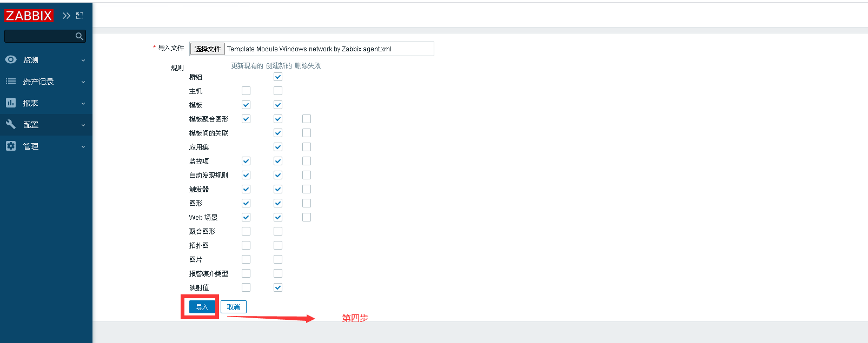The width and height of the screenshot is (868, 343).
Task: Uncheck 触发器 create-new checkbox
Action: pos(278,189)
